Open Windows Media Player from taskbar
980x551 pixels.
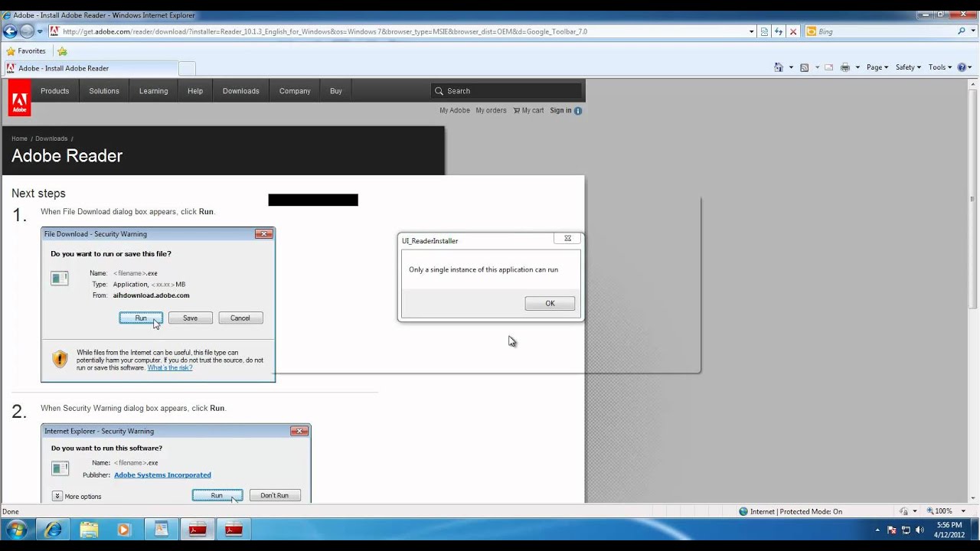click(x=124, y=530)
